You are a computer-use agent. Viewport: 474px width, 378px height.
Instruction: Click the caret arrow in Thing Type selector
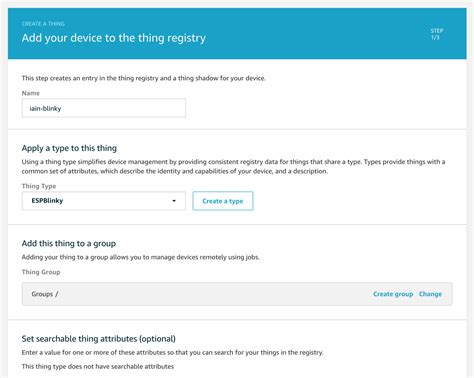[x=174, y=201]
